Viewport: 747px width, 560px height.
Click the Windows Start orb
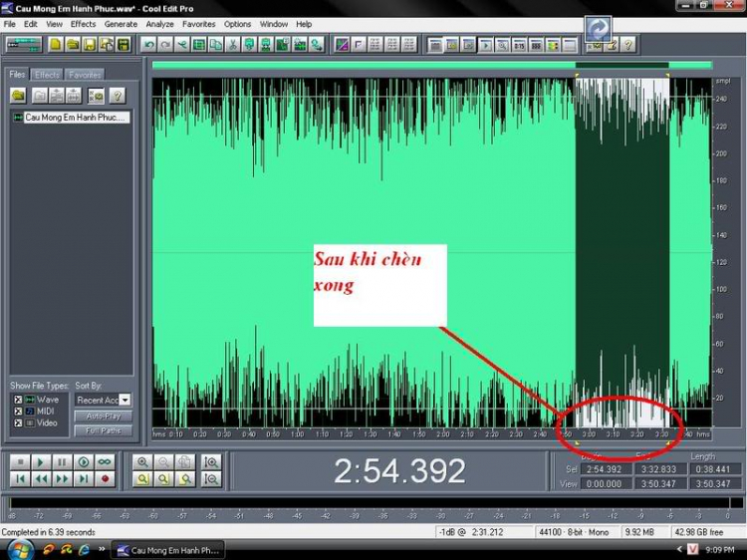pos(19,549)
